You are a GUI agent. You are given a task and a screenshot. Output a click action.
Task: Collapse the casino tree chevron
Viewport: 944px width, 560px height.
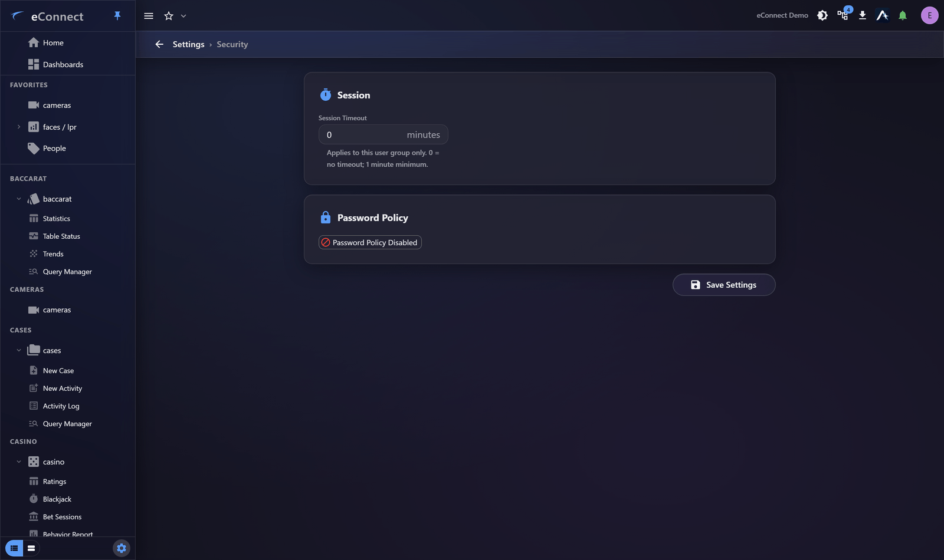19,462
